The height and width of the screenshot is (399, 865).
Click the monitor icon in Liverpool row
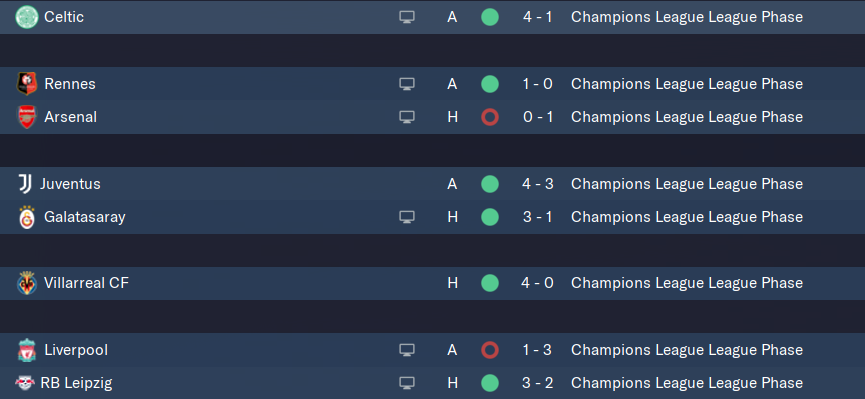click(407, 350)
